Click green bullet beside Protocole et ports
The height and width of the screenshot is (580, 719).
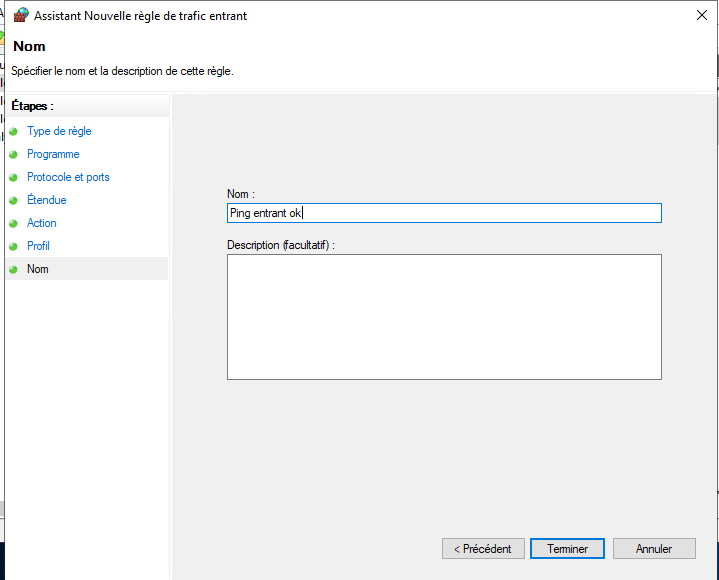(x=13, y=177)
